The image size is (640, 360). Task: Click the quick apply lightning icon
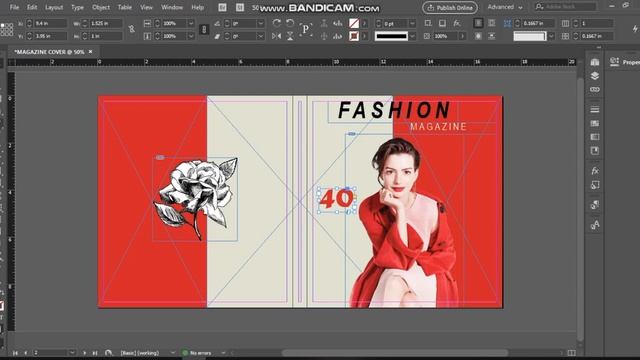(x=635, y=29)
